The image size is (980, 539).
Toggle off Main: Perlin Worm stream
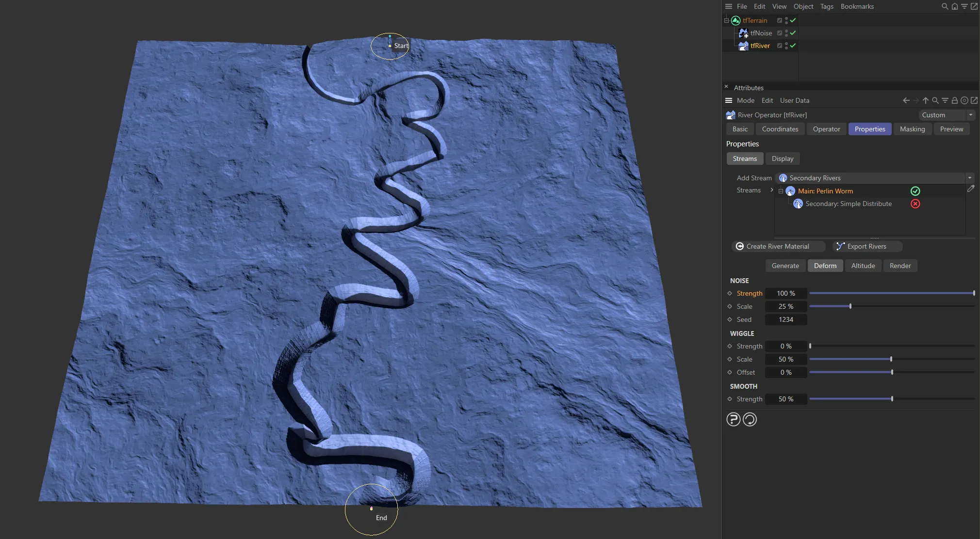[915, 190]
